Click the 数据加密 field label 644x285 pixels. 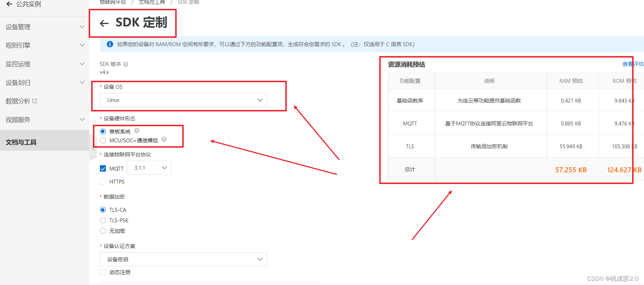(x=114, y=197)
